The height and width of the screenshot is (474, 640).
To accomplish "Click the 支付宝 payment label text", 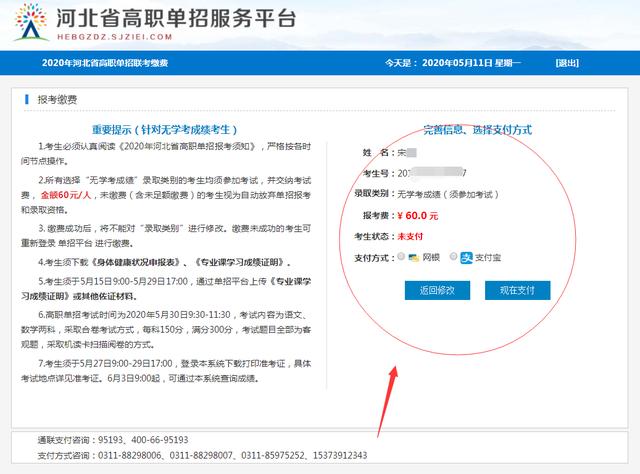I will coord(488,258).
